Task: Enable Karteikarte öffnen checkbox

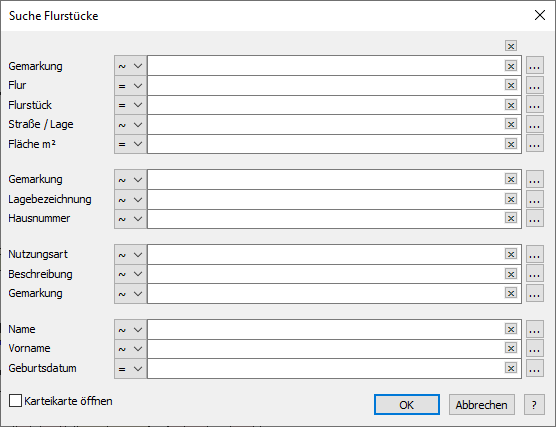Action: 15,401
